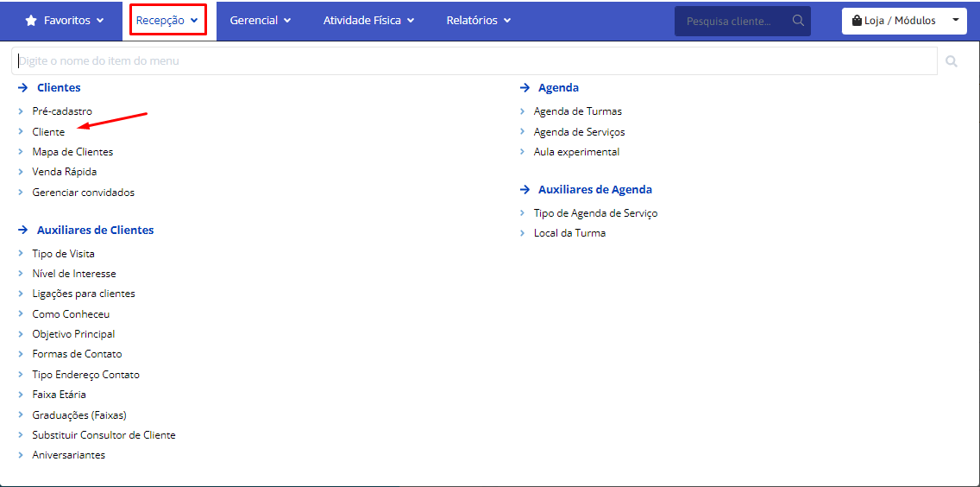Open Pré-cadastro menu item
980x487 pixels.
coord(62,111)
